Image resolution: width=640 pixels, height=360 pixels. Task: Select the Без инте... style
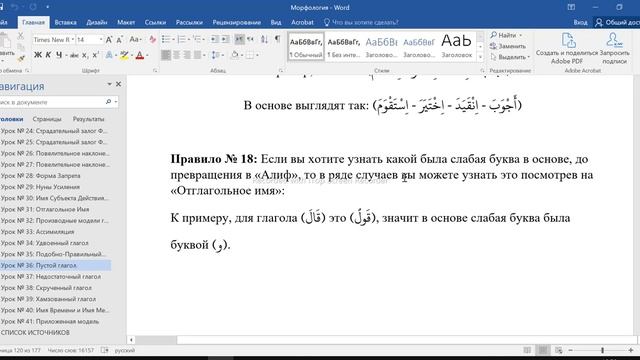344,47
